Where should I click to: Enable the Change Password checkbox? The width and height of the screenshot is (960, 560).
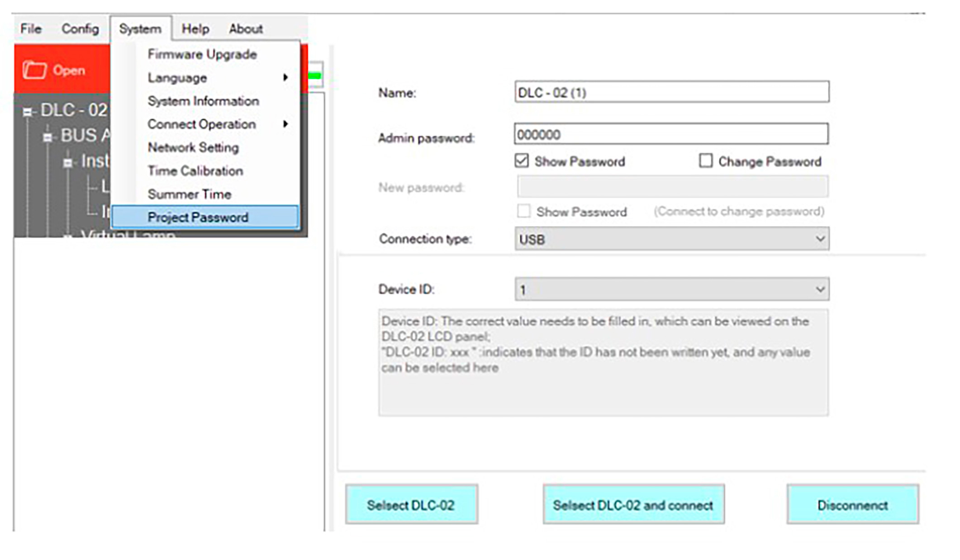[x=705, y=161]
